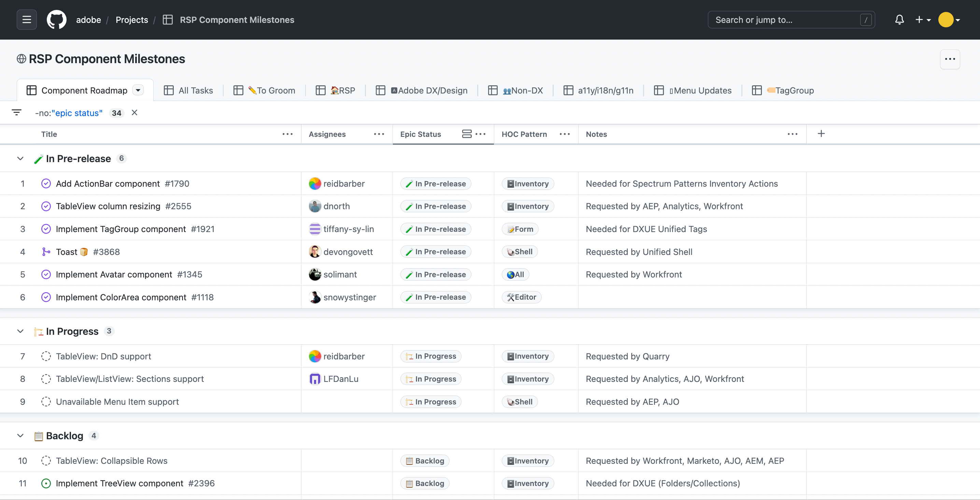Focus the Search or jump to field
Screen dimensions: 980x500
[x=791, y=20]
